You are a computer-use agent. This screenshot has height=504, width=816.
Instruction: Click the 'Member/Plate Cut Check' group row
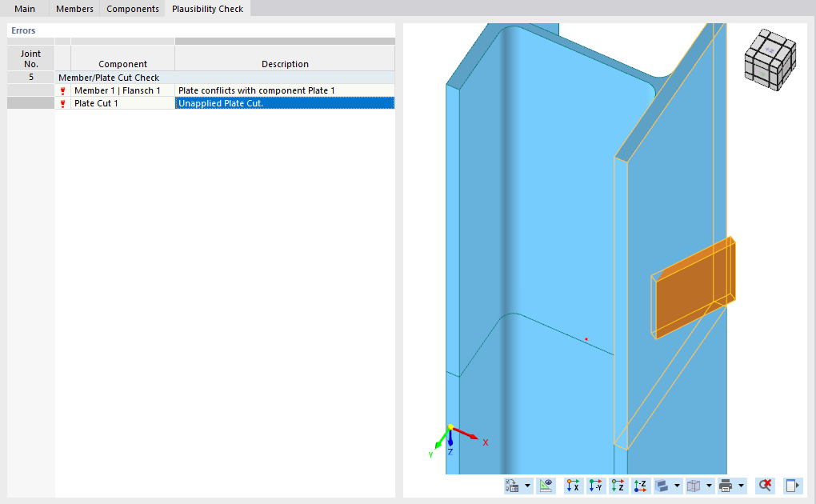[x=225, y=77]
